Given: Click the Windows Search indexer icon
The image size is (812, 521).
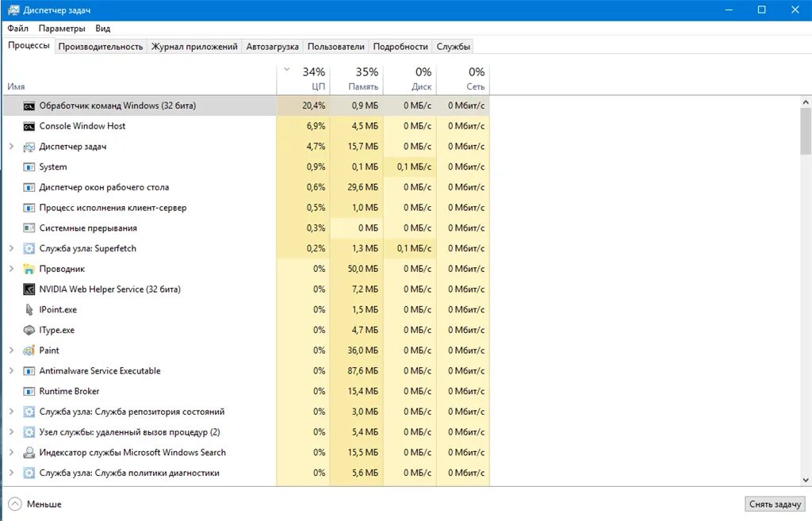Looking at the screenshot, I should (x=29, y=453).
